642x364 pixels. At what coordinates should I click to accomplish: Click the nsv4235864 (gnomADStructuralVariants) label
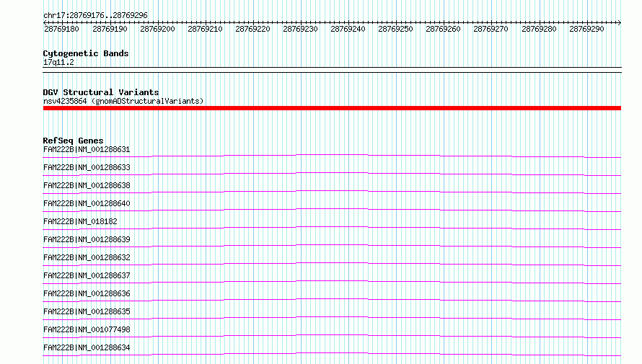point(123,101)
